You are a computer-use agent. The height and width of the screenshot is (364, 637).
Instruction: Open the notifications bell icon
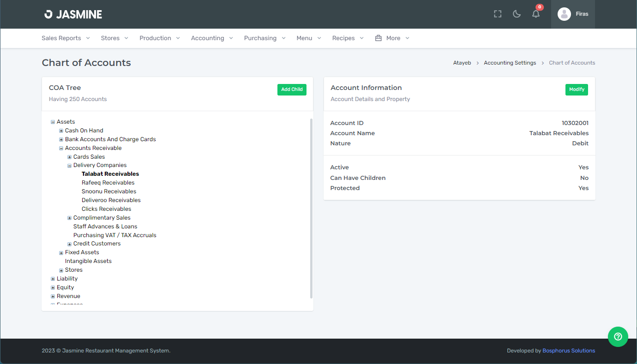pyautogui.click(x=535, y=14)
